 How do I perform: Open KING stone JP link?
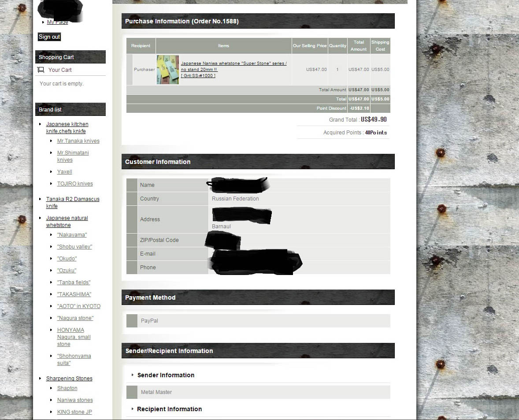click(x=74, y=412)
